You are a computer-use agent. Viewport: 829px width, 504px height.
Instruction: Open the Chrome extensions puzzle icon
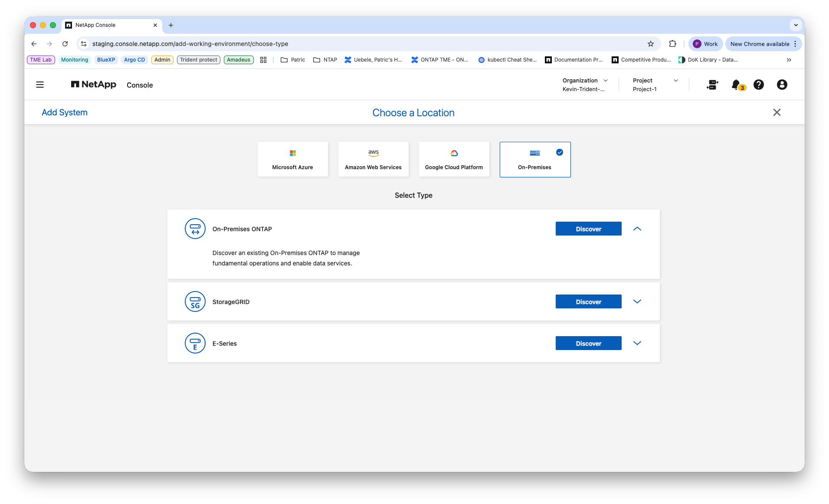point(672,44)
